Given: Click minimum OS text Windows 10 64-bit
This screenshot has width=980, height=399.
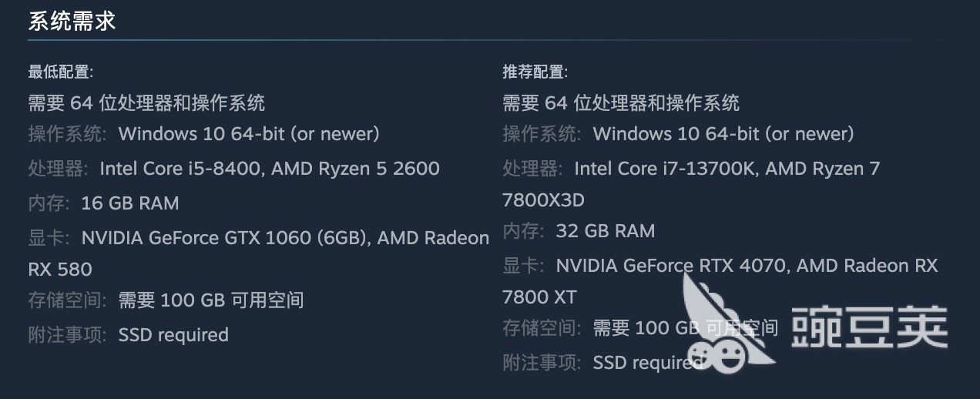Looking at the screenshot, I should coord(249,134).
